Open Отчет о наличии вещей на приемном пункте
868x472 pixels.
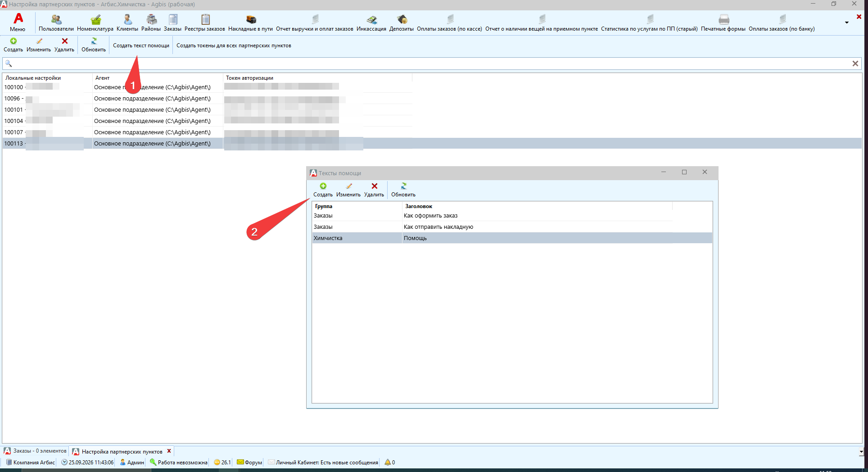pos(542,22)
